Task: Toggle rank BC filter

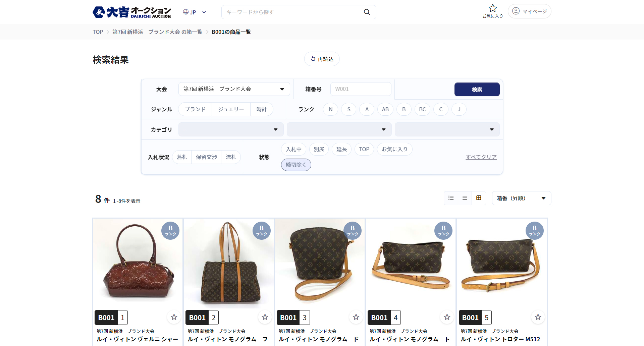Action: click(423, 109)
